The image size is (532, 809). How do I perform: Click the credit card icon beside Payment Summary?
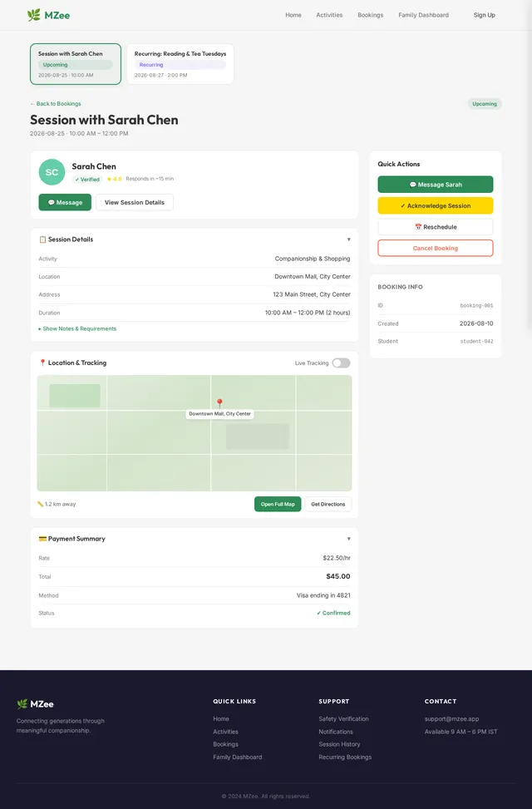[x=42, y=539]
